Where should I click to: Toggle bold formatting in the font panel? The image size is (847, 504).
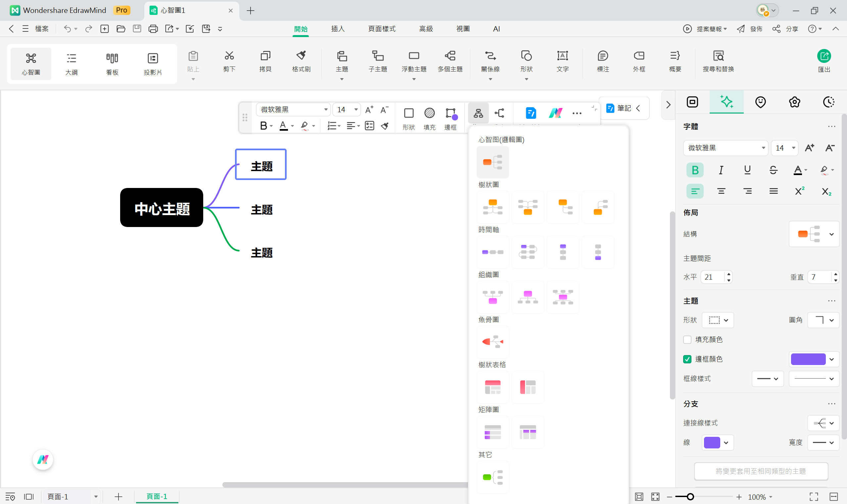click(x=694, y=170)
